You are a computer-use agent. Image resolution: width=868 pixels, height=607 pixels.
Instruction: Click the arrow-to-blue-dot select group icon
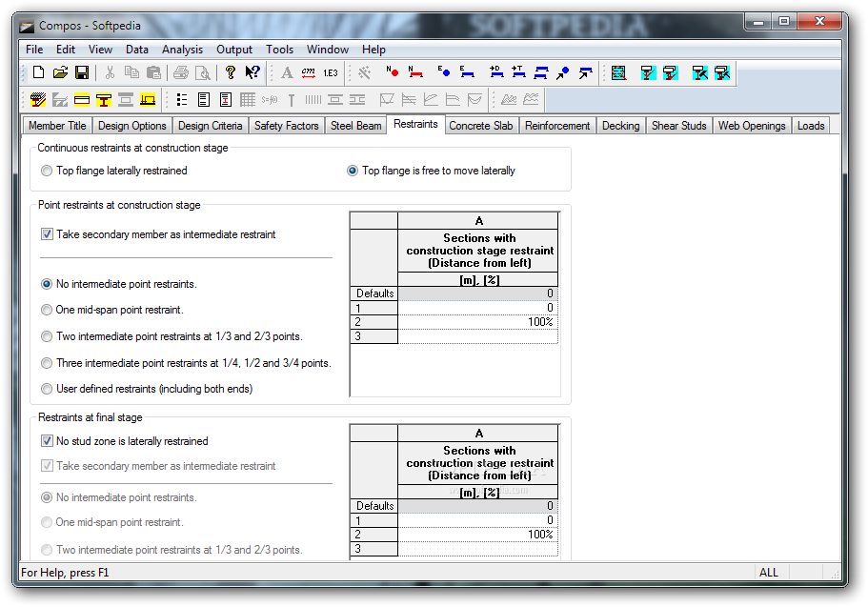pyautogui.click(x=563, y=72)
